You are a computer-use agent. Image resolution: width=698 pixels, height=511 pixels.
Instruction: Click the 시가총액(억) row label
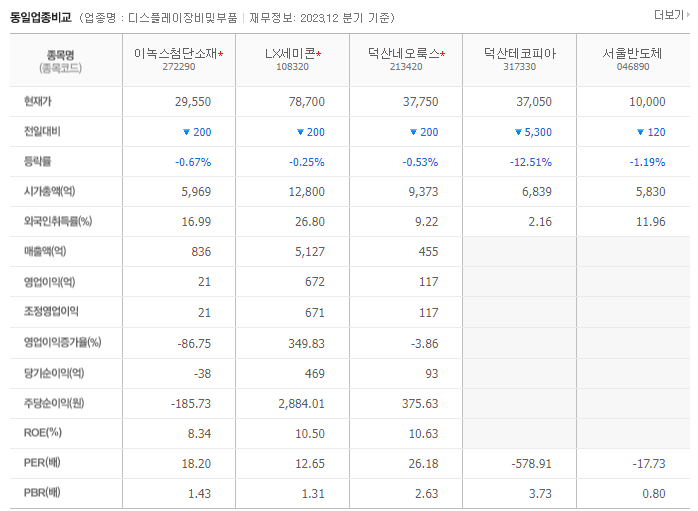coord(49,191)
